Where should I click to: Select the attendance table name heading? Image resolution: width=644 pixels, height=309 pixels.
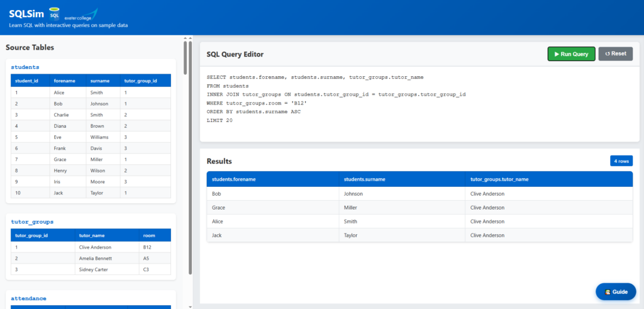[x=28, y=298]
